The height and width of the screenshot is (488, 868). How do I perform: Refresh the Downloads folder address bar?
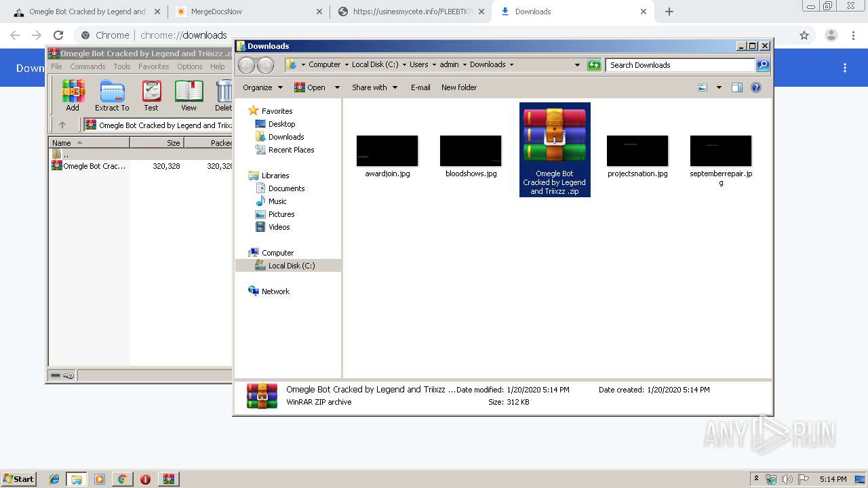[594, 65]
